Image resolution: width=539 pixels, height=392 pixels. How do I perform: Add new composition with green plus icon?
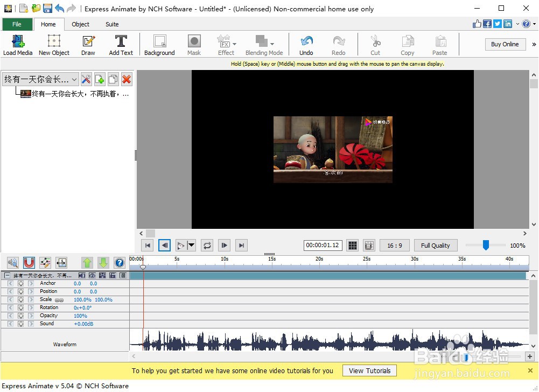[x=100, y=80]
